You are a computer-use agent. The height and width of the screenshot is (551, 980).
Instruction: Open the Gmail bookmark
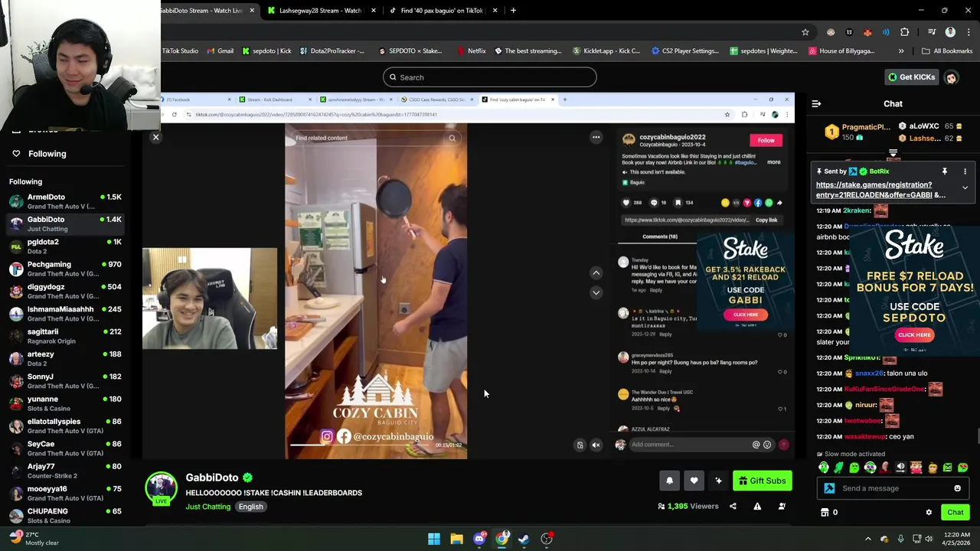[219, 51]
